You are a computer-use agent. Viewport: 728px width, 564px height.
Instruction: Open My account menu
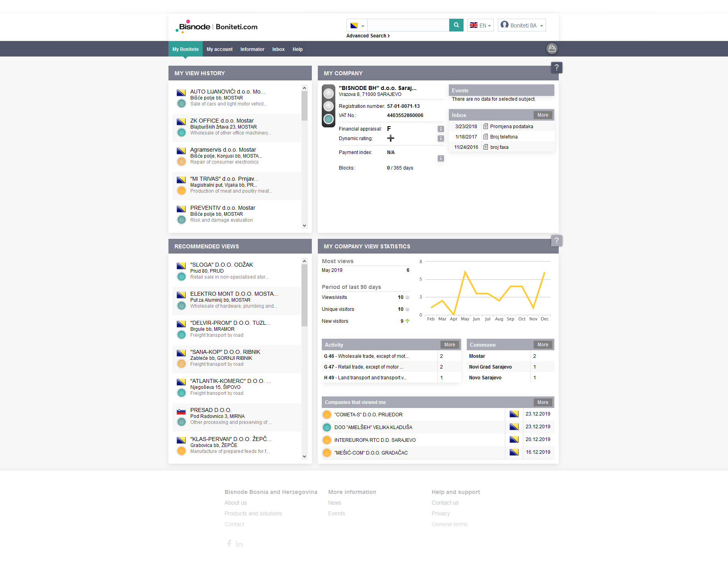coord(219,49)
